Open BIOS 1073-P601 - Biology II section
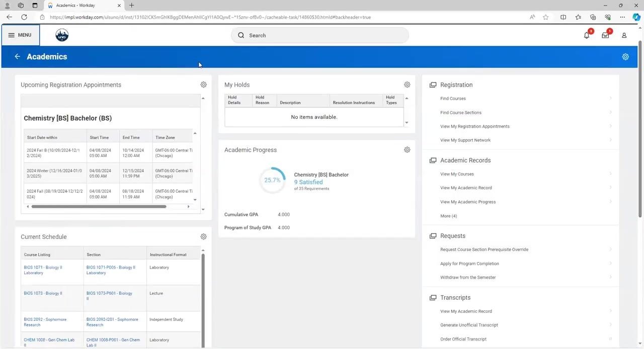Viewport: 644px width, 349px height. click(x=109, y=296)
